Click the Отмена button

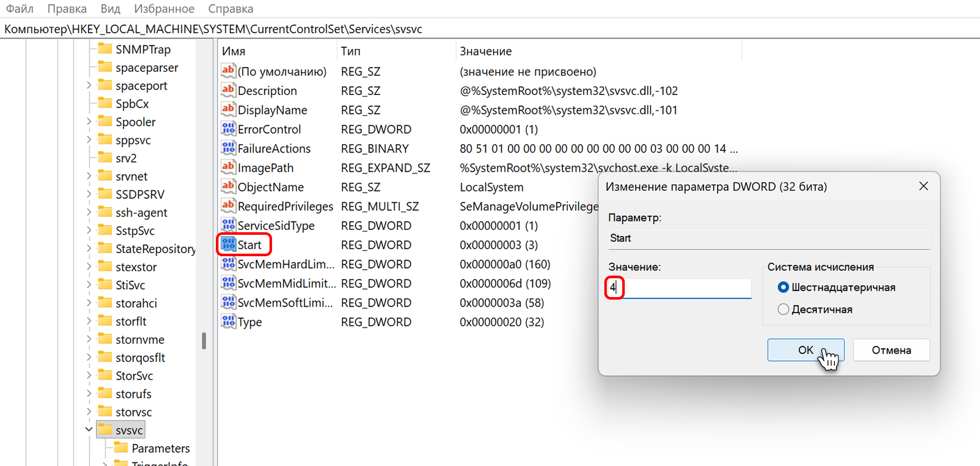[x=891, y=350]
